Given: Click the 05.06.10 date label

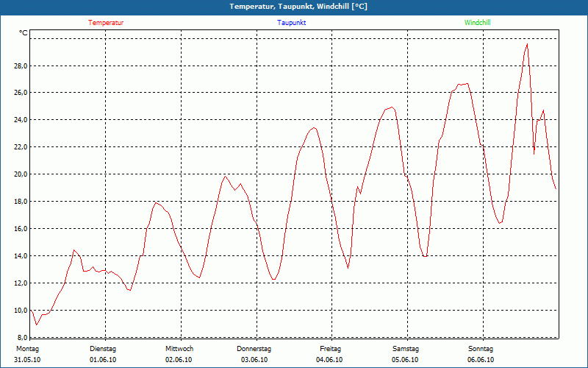Looking at the screenshot, I should click(x=406, y=360).
